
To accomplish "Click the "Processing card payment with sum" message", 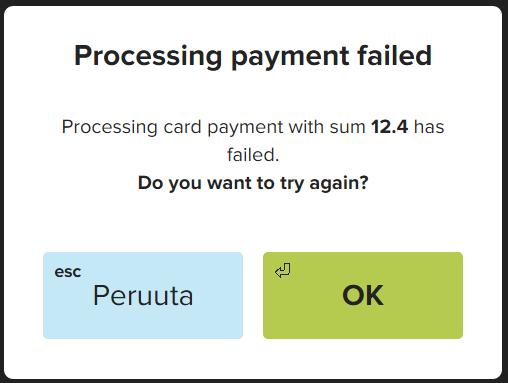I will click(x=214, y=127).
